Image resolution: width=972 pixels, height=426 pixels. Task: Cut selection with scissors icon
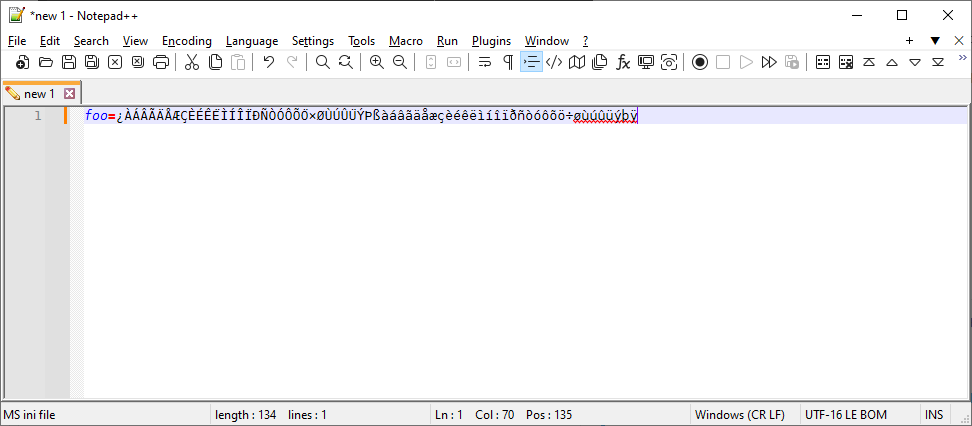click(192, 62)
